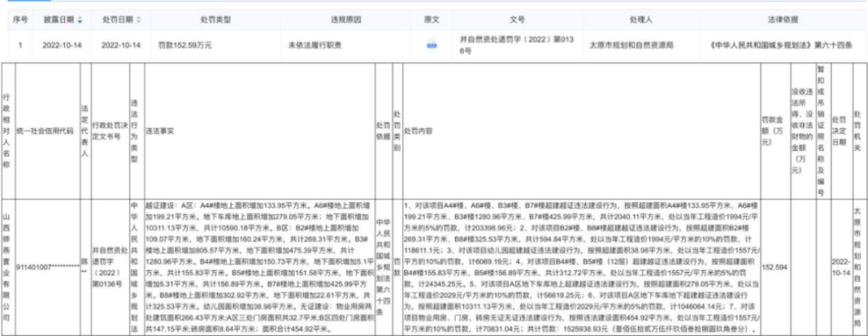The height and width of the screenshot is (336, 868).
Task: Select company name 山西骅燕置业有限公司
Action: tap(6, 267)
